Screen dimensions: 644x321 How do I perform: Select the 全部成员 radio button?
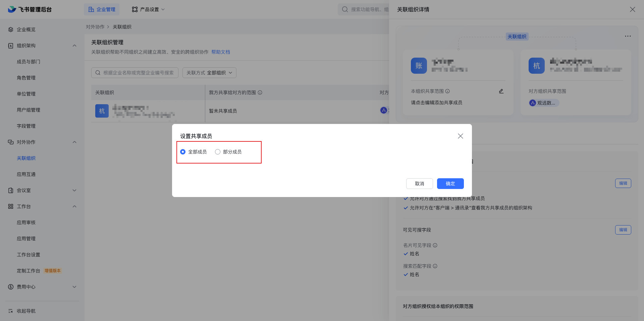183,152
